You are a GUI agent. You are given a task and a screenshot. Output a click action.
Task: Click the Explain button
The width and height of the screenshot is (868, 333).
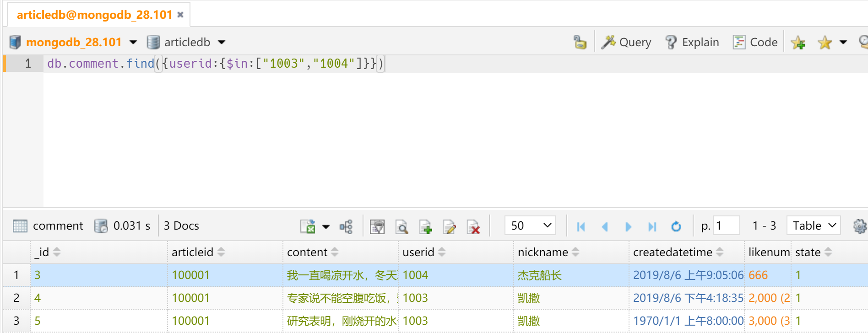(x=692, y=42)
